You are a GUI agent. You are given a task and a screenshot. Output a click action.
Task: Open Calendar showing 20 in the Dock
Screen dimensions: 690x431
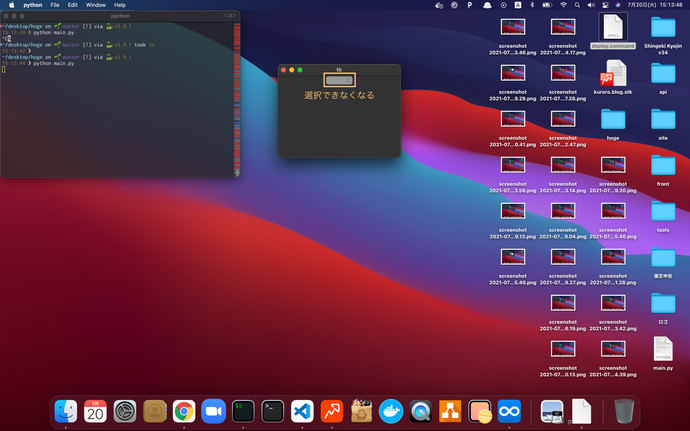click(x=95, y=411)
